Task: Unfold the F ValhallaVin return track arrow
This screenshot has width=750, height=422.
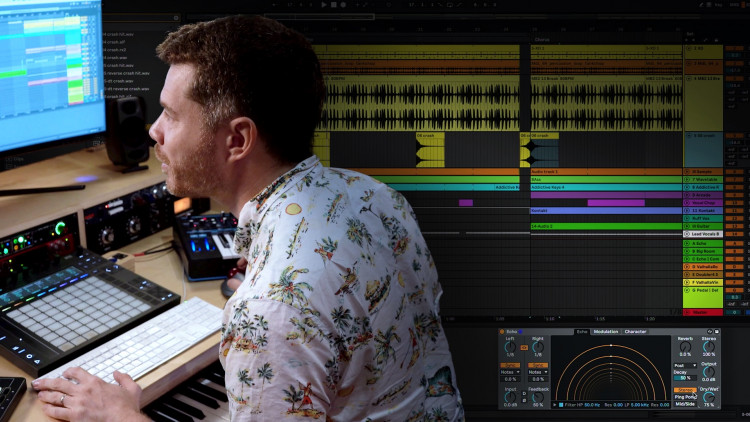Action: pyautogui.click(x=688, y=282)
